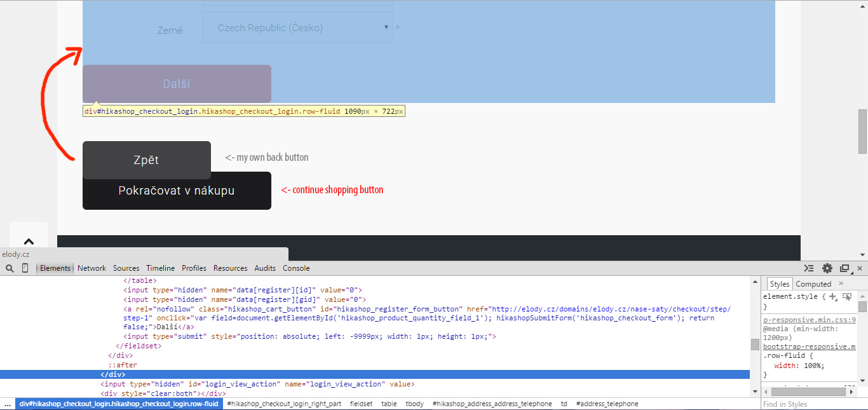
Task: Select fieldset breadcrumb
Action: coord(361,404)
